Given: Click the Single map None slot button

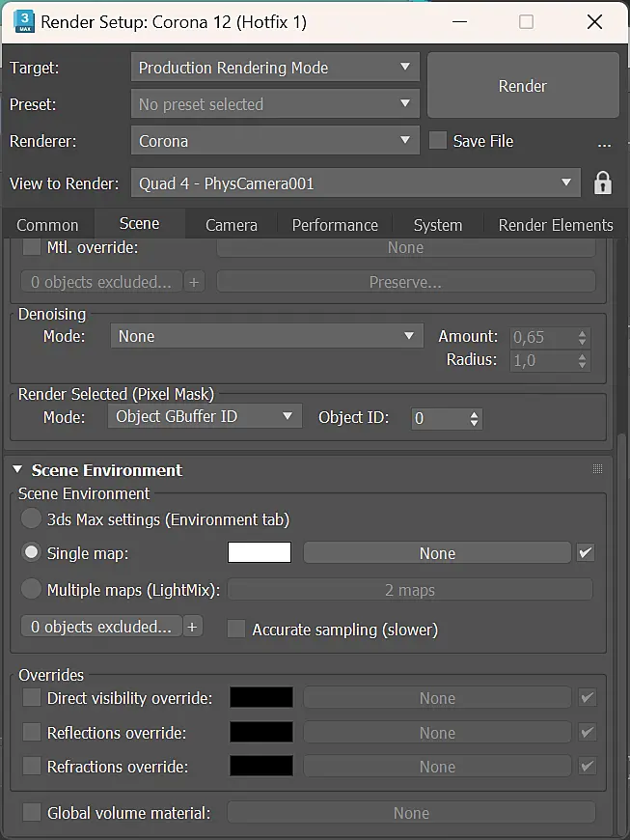Looking at the screenshot, I should tap(437, 553).
